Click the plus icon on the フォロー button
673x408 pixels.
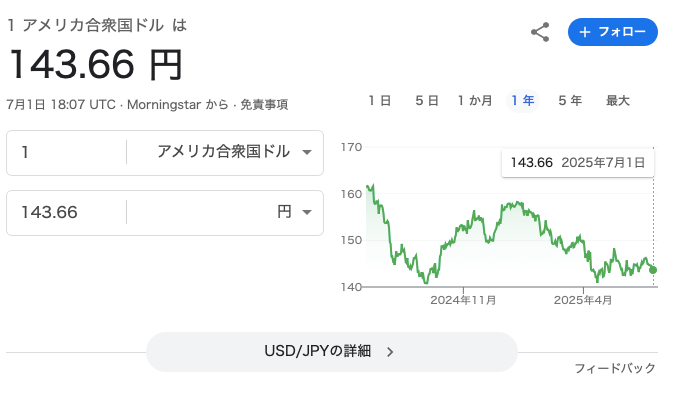coord(585,32)
